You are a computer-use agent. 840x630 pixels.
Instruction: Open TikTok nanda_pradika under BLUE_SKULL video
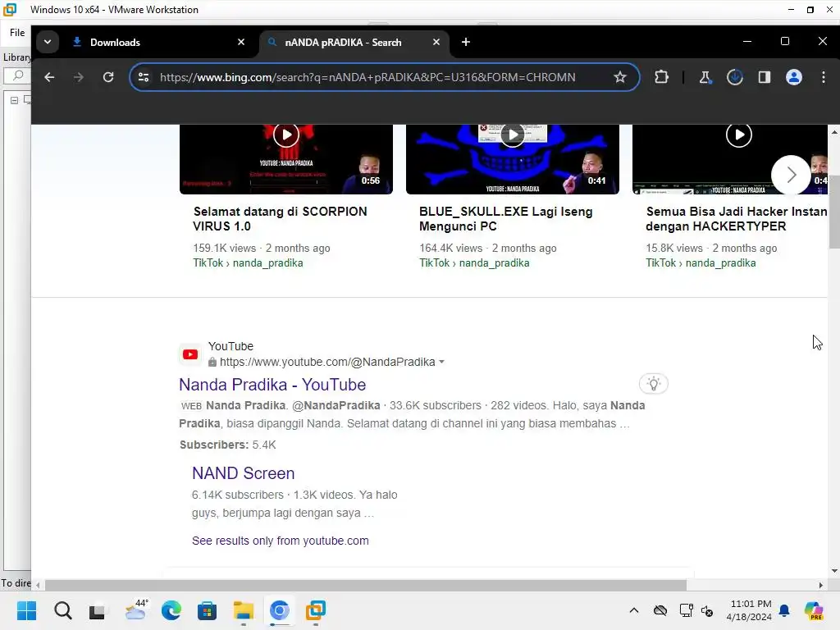click(x=474, y=263)
